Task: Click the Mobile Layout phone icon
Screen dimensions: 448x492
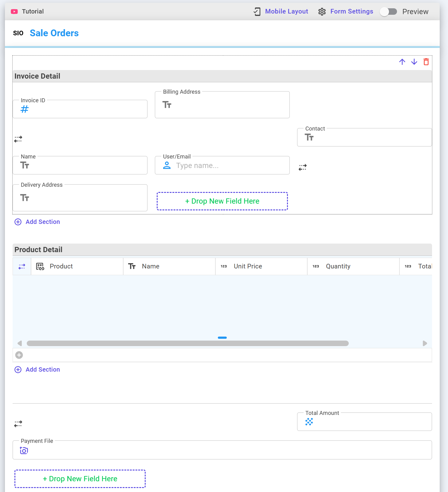Action: [x=257, y=12]
